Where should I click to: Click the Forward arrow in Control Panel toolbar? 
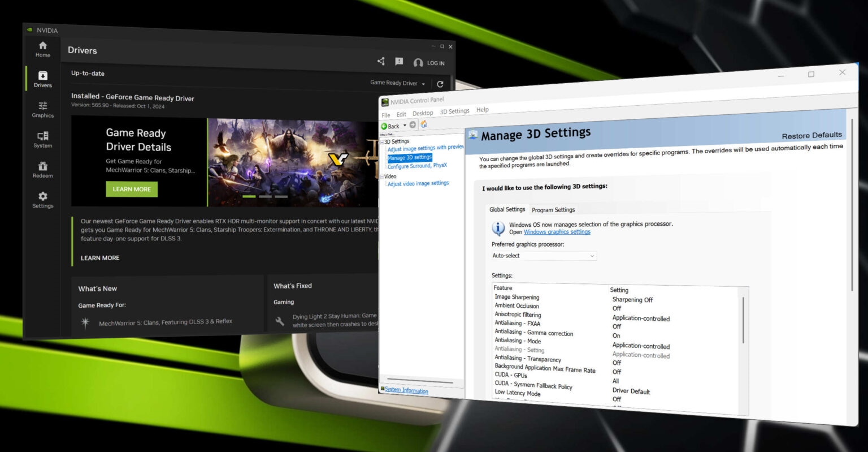[x=413, y=124]
